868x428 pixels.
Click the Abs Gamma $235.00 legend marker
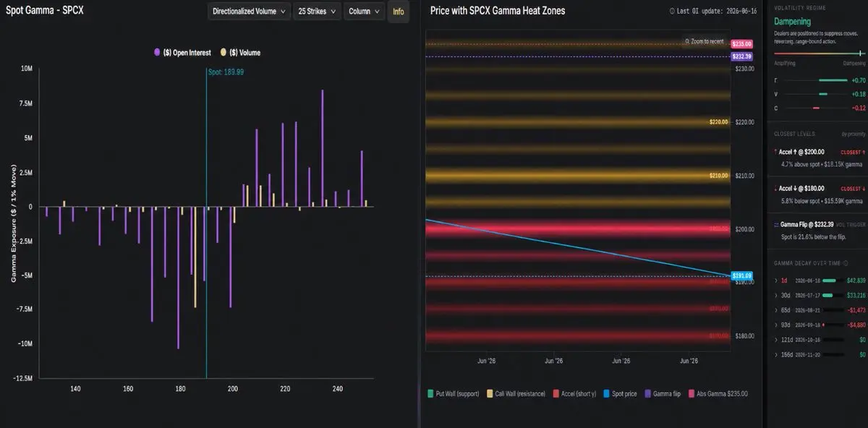click(x=692, y=394)
